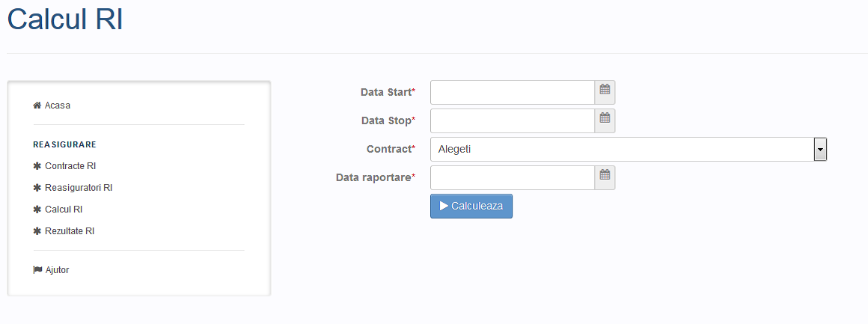Click the play icon on Calculeaza button
Image resolution: width=868 pixels, height=324 pixels.
(x=444, y=206)
